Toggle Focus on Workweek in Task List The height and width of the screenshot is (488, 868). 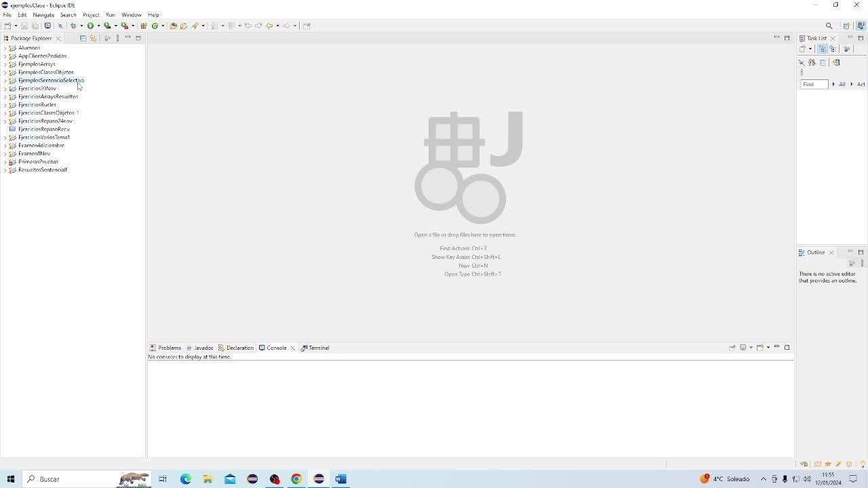[x=847, y=49]
